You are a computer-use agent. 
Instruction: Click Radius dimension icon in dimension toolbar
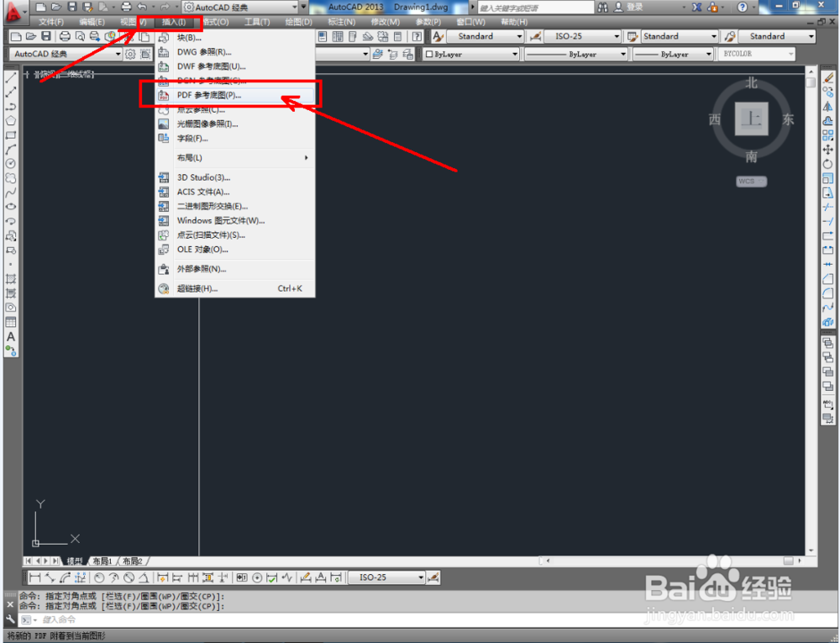pos(99,577)
